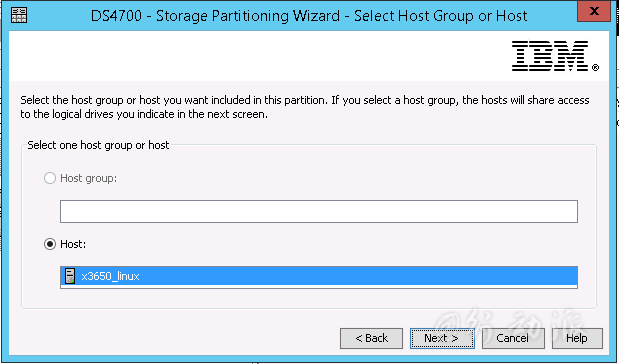This screenshot has width=619, height=364.
Task: Click the 'Host:' label text
Action: pos(73,244)
